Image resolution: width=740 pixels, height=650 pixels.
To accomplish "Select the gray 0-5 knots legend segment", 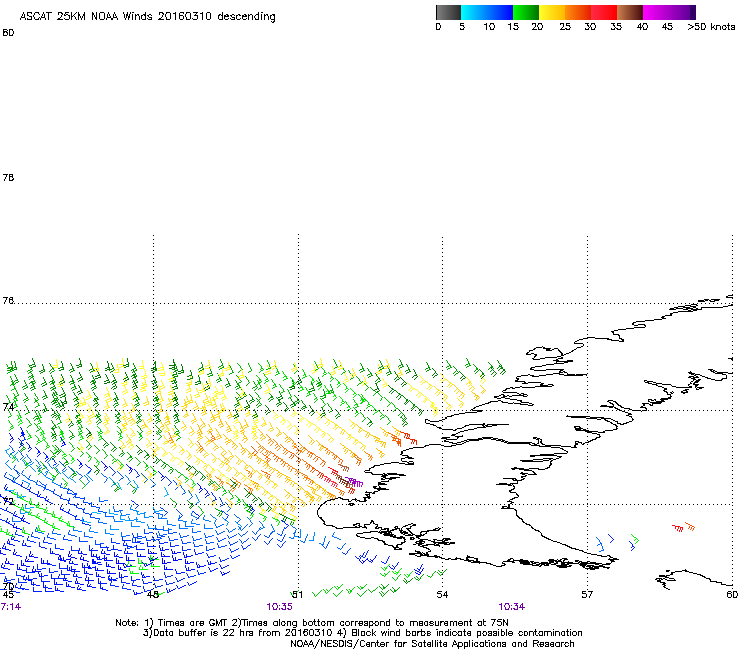I will point(448,12).
